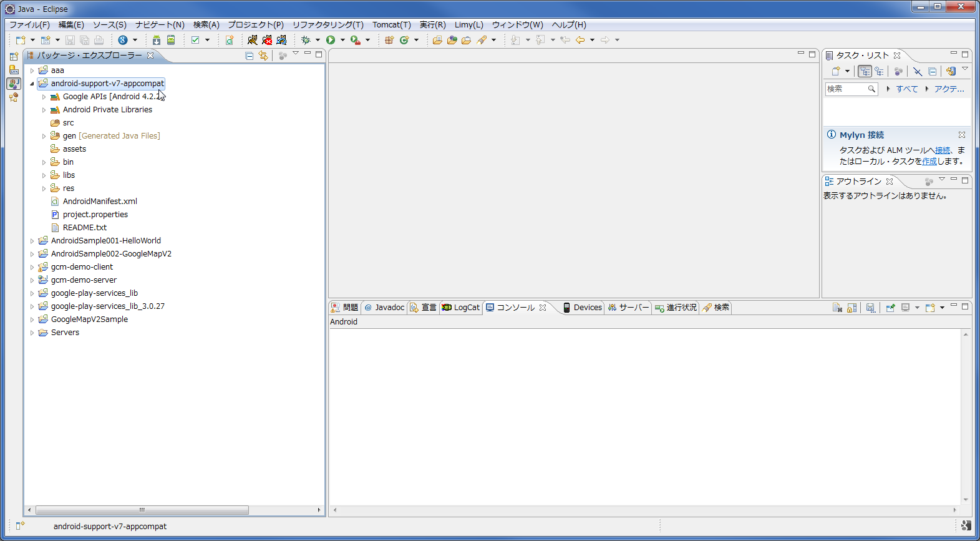Viewport: 980px width, 541px height.
Task: Expand the libs folder
Action: pos(44,175)
